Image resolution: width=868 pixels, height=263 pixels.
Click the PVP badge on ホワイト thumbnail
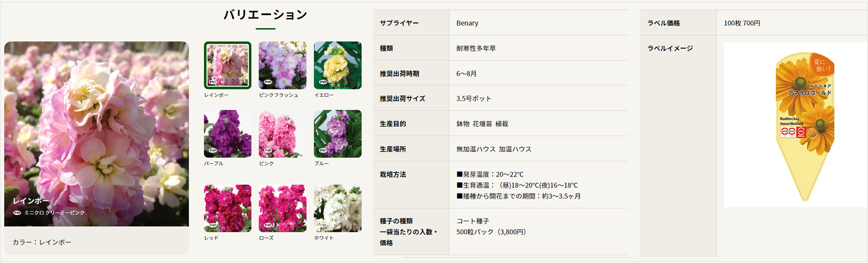(x=323, y=225)
